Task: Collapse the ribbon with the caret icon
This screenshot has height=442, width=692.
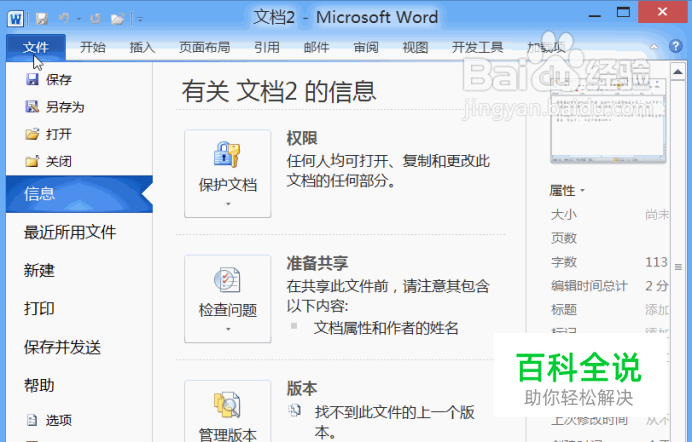Action: click(654, 46)
